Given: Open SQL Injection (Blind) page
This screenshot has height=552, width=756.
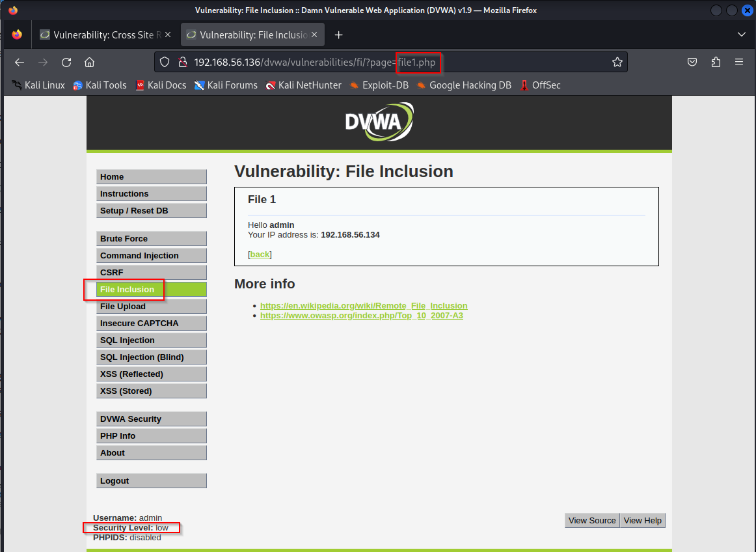Looking at the screenshot, I should [152, 357].
